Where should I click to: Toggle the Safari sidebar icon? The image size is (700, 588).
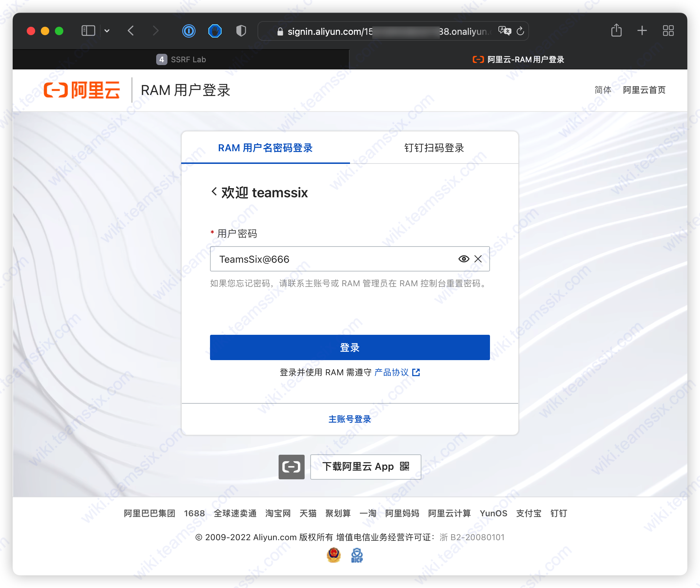88,31
